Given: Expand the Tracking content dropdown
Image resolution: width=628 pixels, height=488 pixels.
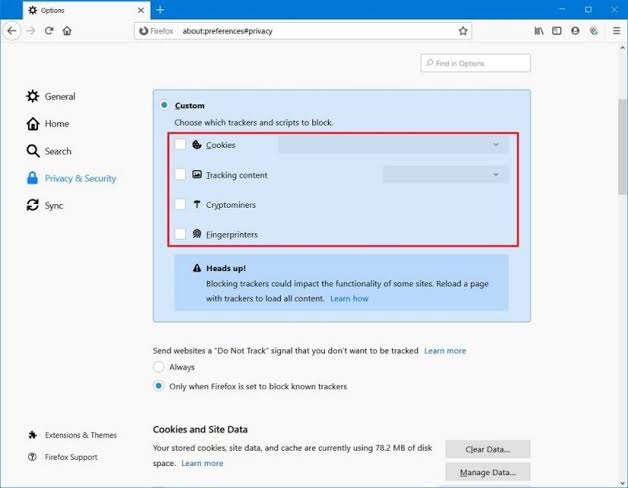Looking at the screenshot, I should tap(445, 175).
